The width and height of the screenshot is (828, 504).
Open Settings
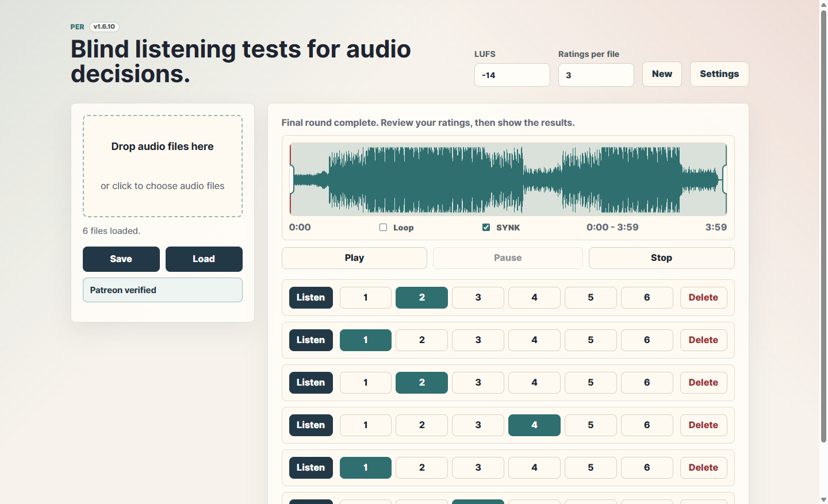point(719,74)
